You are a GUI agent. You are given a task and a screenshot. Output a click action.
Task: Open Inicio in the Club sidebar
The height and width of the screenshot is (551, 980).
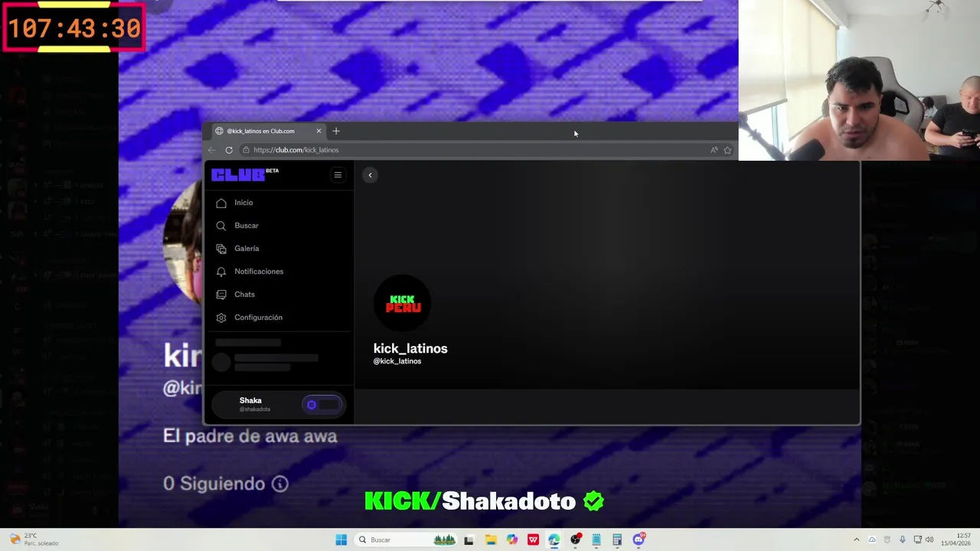point(243,203)
